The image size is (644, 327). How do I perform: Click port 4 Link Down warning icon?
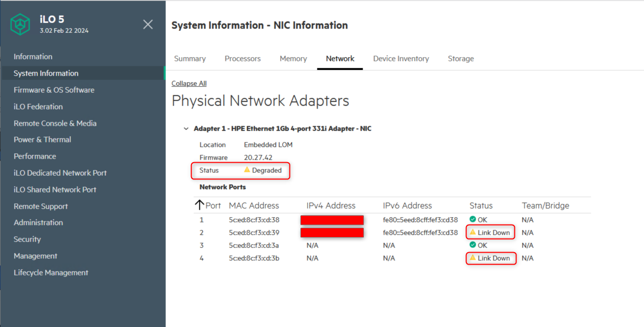click(x=473, y=258)
